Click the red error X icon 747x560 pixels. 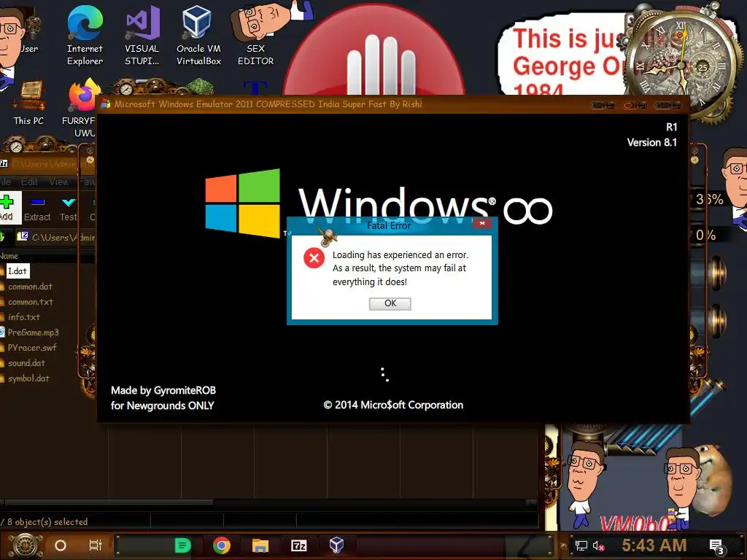pyautogui.click(x=314, y=258)
